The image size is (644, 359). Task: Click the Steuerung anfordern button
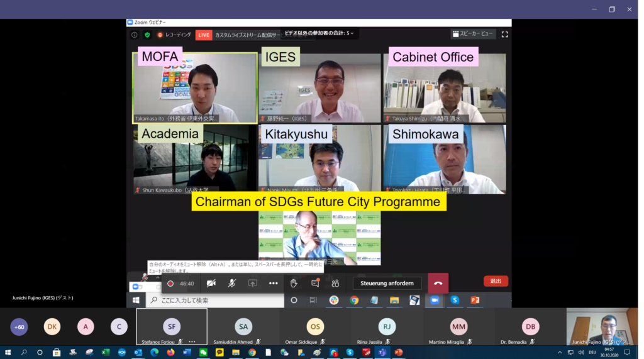click(387, 284)
